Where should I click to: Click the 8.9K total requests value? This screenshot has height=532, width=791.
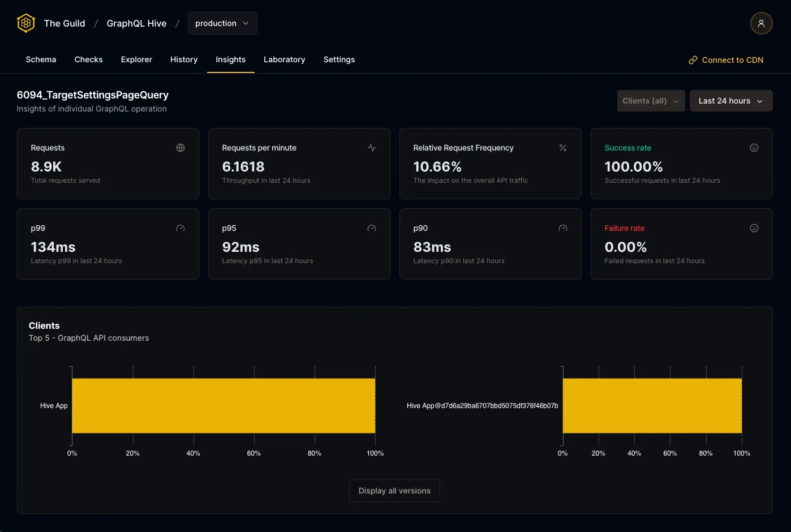(46, 167)
